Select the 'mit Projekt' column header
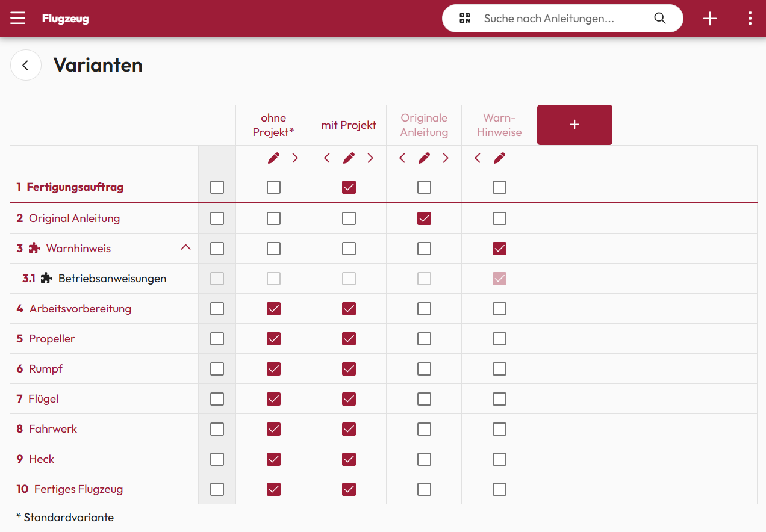Viewport: 766px width, 532px height. point(349,125)
